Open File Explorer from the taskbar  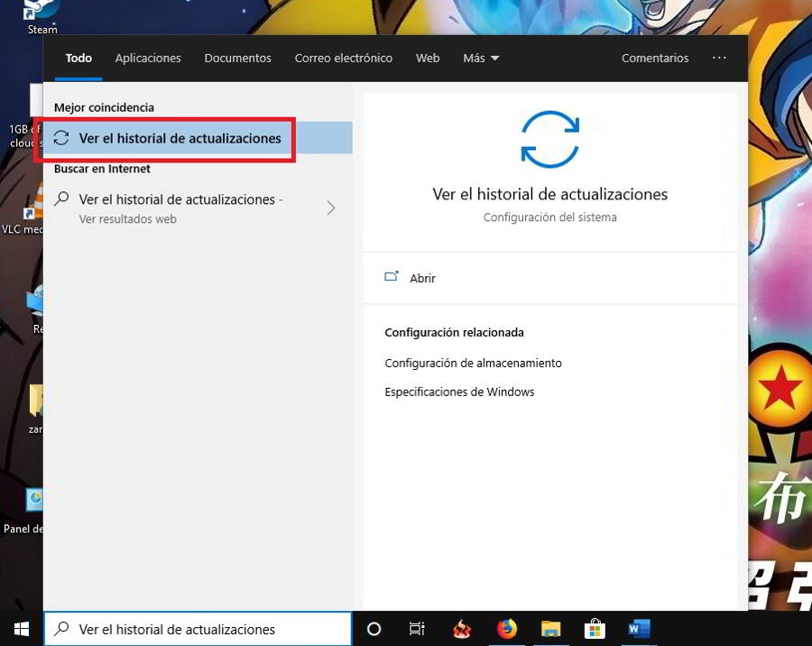click(551, 629)
